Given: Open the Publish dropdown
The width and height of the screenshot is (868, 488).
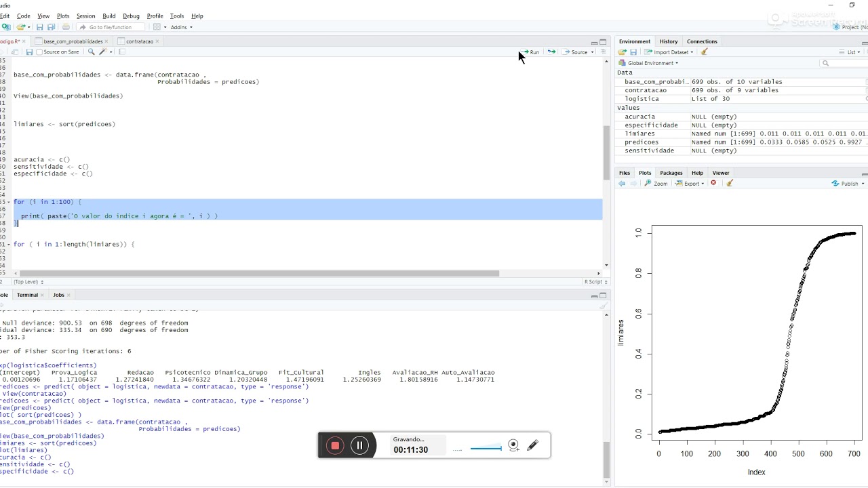Looking at the screenshot, I should (847, 184).
